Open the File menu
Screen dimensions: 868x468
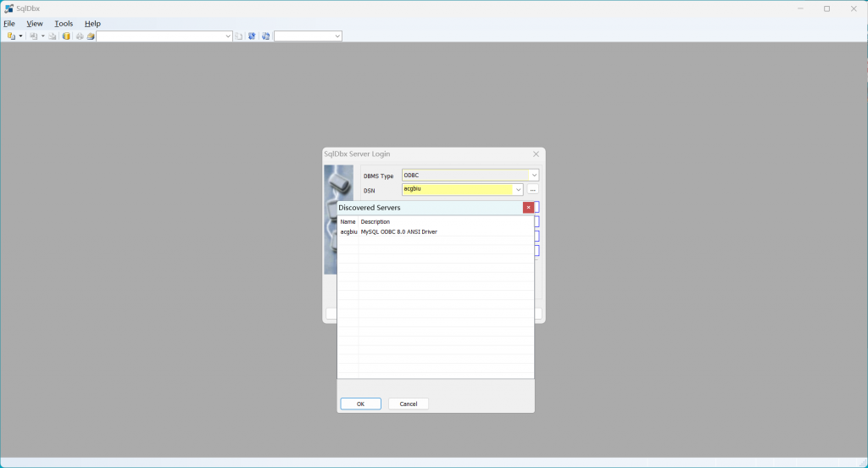tap(9, 23)
